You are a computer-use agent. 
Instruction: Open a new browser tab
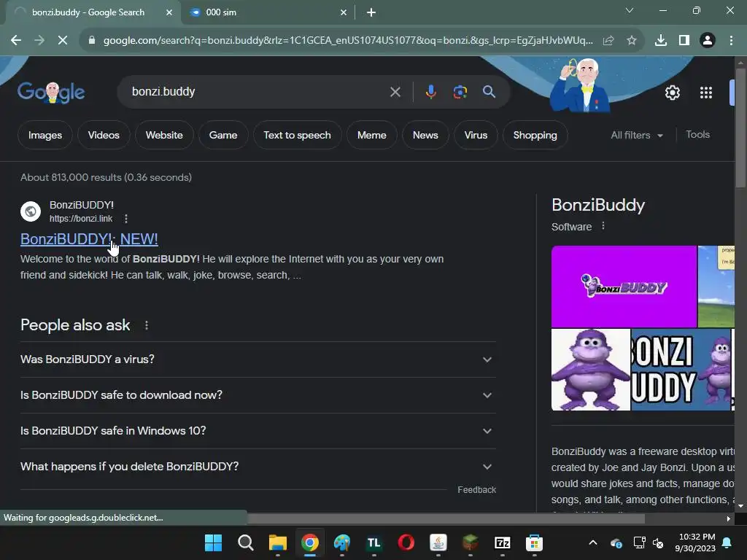[371, 12]
